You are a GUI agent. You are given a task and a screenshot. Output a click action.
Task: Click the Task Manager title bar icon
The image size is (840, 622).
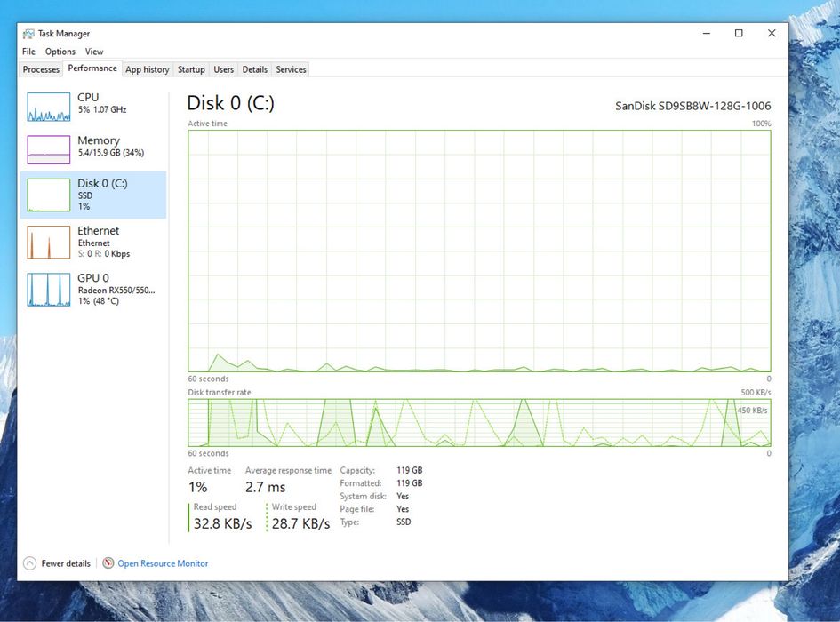point(28,34)
